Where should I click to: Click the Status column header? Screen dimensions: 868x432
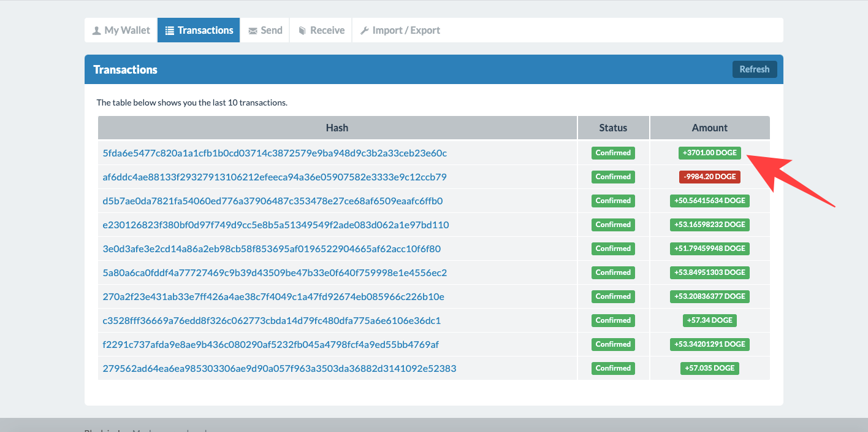[x=613, y=128]
